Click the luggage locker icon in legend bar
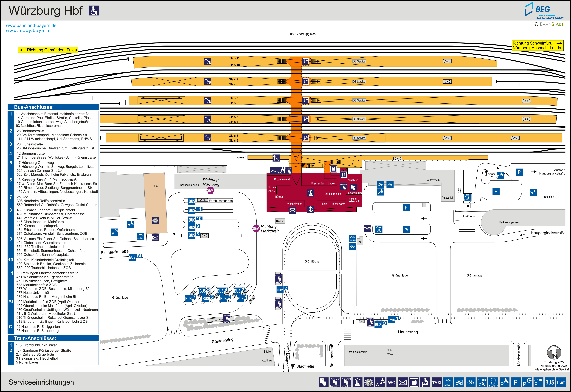The height and width of the screenshot is (392, 571). (x=414, y=382)
